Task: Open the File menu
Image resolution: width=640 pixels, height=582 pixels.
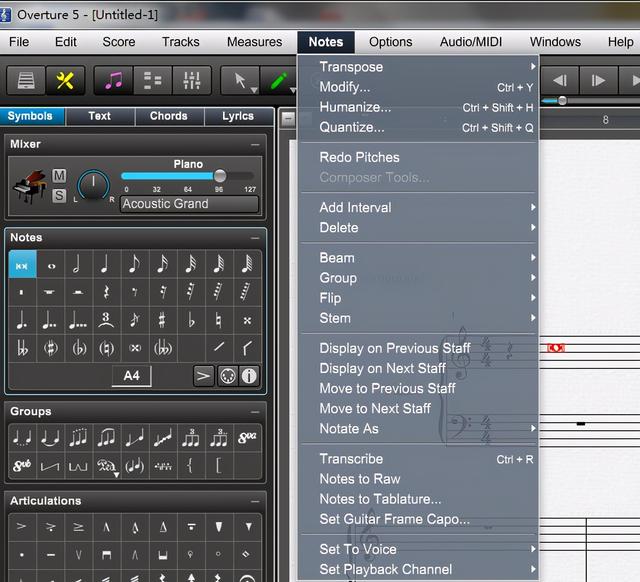Action: [x=19, y=42]
